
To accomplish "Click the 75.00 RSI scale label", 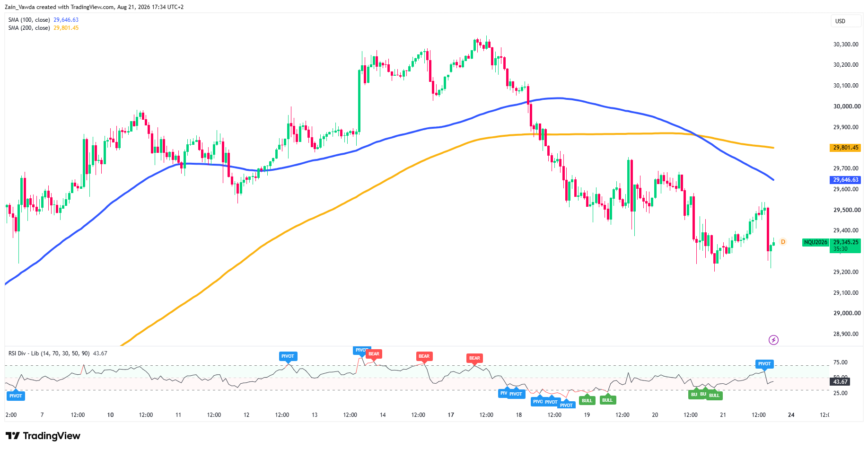I will (840, 362).
